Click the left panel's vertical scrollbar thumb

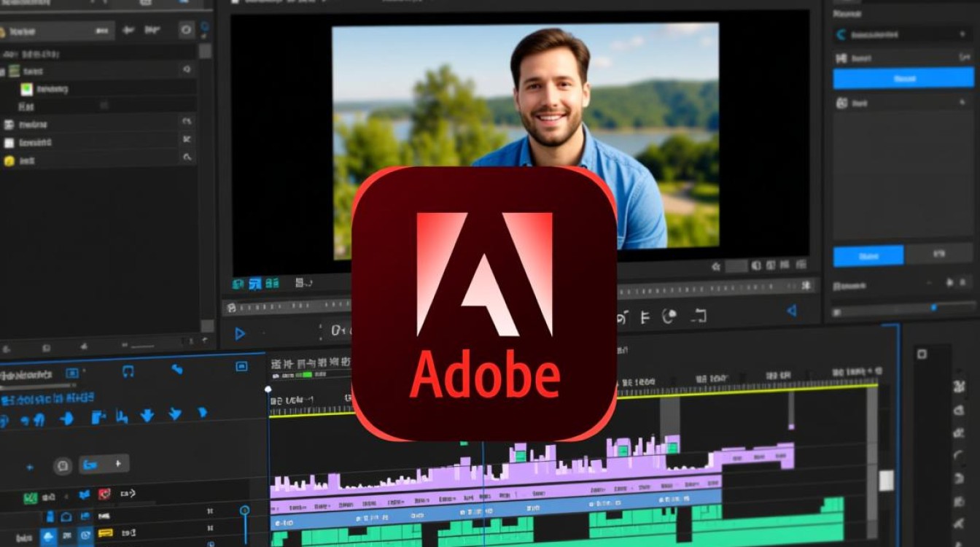pos(205,51)
